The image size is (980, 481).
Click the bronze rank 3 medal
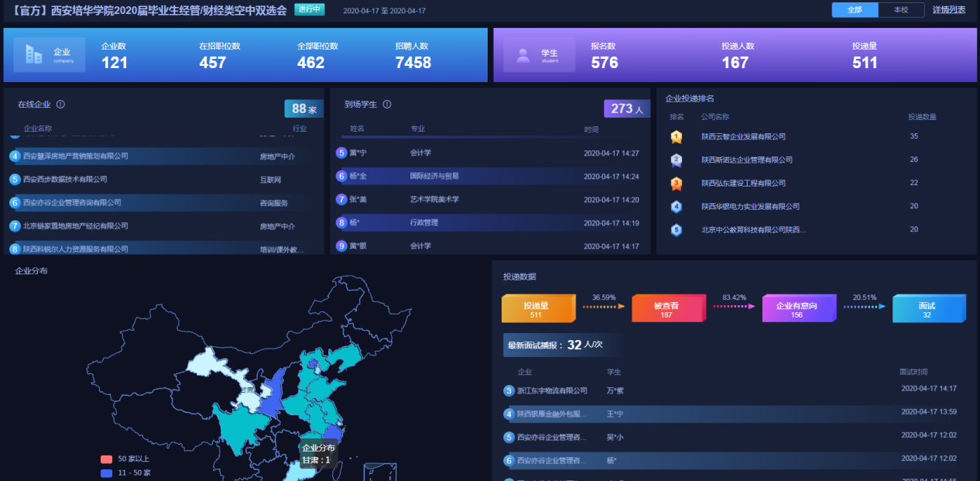[677, 184]
